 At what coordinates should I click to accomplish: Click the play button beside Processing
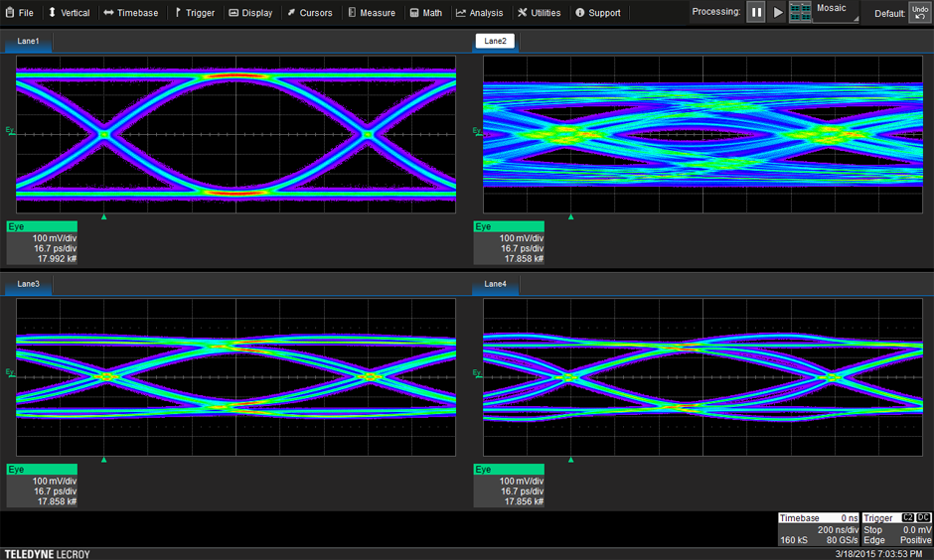[x=778, y=13]
